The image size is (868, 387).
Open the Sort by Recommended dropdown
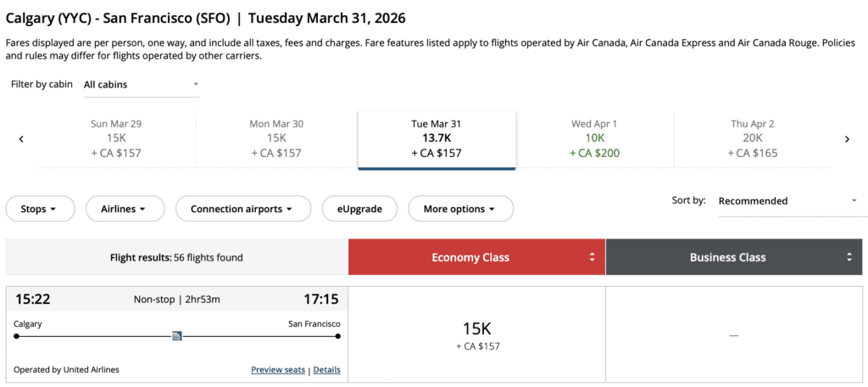tap(787, 201)
